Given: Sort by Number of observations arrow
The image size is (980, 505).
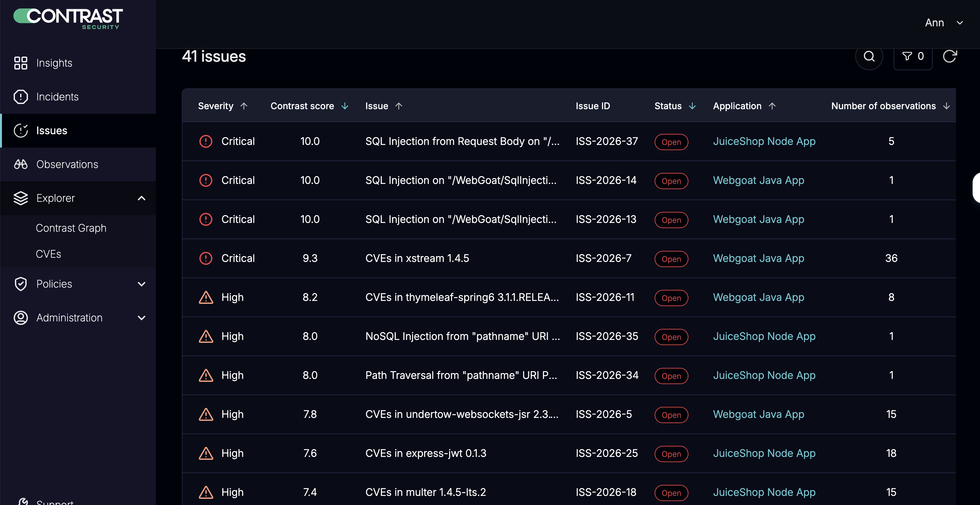Looking at the screenshot, I should (x=947, y=106).
